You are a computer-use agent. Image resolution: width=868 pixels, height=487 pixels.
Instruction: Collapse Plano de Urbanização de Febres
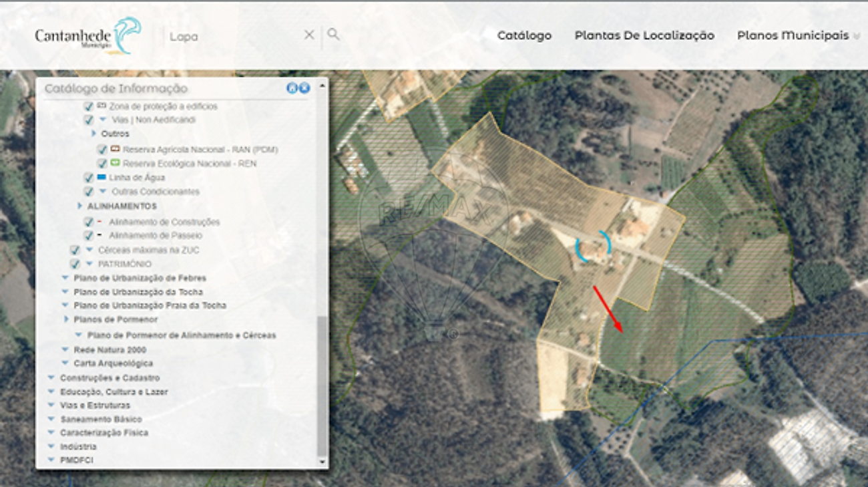(65, 278)
